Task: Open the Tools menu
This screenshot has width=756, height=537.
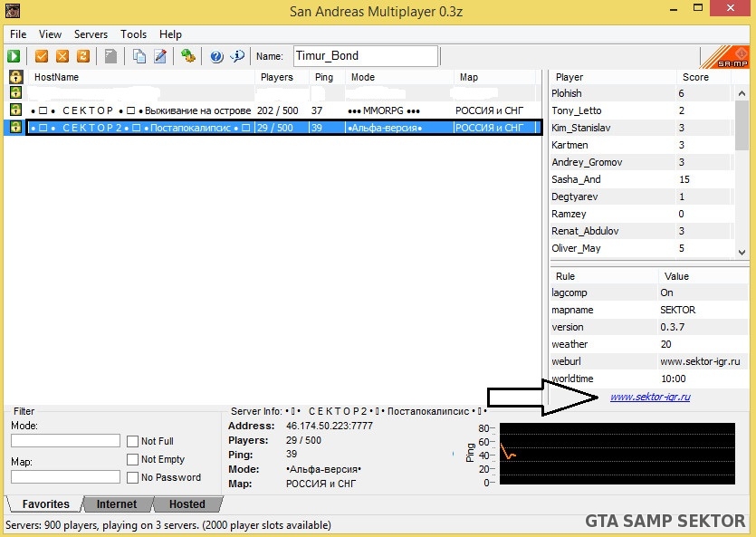Action: tap(133, 34)
